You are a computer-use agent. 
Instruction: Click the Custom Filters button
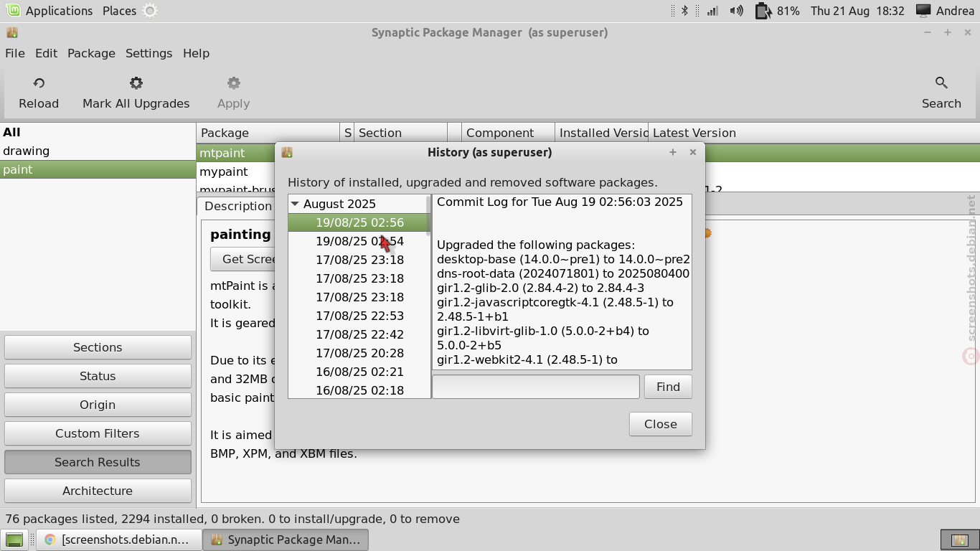98,433
